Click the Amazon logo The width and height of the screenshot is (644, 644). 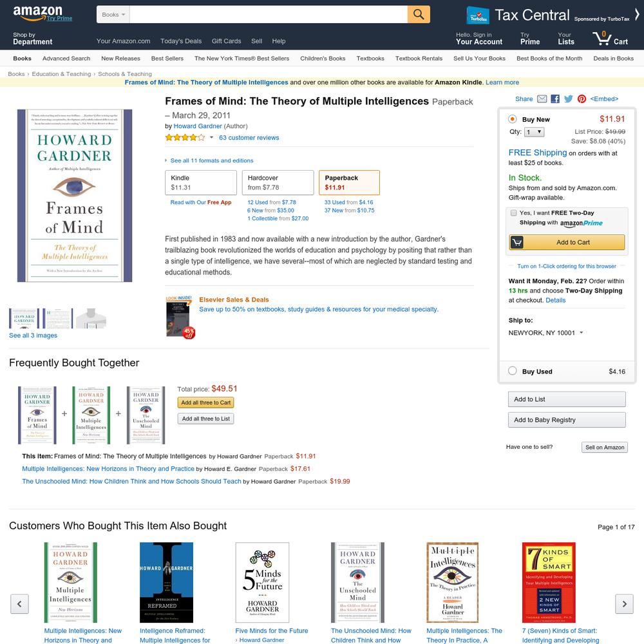click(38, 13)
